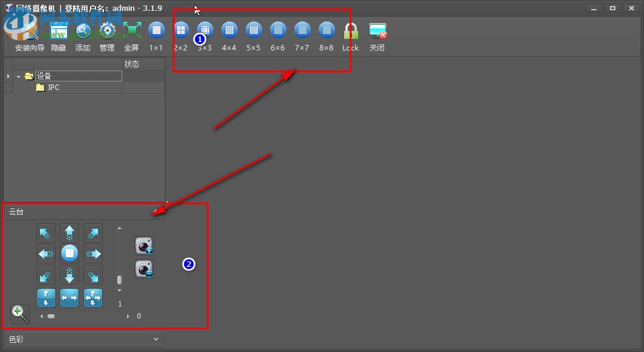Collapse the 设备 tree node

pos(18,77)
